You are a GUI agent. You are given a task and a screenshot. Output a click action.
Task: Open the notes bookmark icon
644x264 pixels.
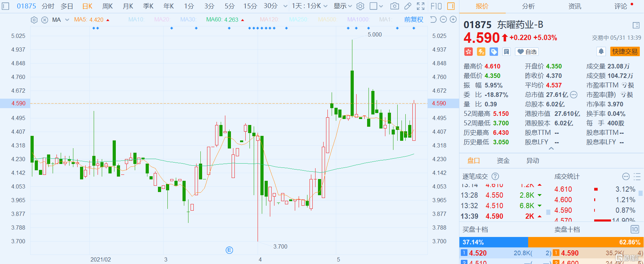(506, 52)
